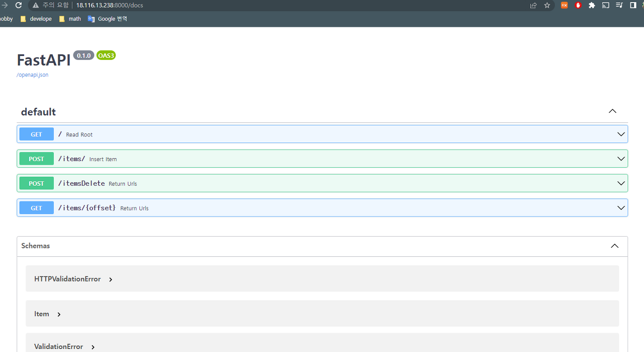Click the AdBlock hand icon
Viewport: 644px width, 352px height.
click(x=578, y=5)
